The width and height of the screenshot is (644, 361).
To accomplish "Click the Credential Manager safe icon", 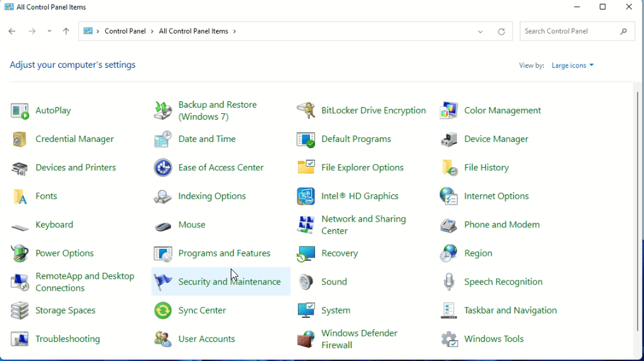I will click(x=19, y=139).
